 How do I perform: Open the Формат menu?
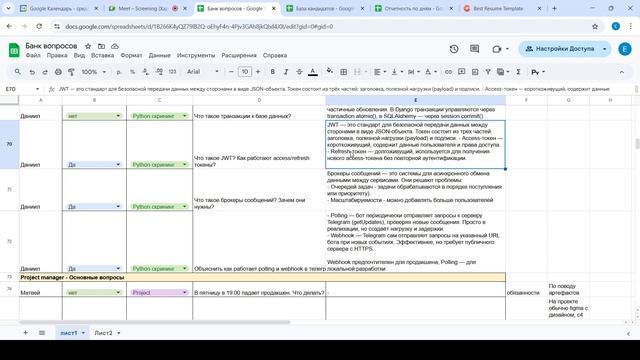click(131, 56)
